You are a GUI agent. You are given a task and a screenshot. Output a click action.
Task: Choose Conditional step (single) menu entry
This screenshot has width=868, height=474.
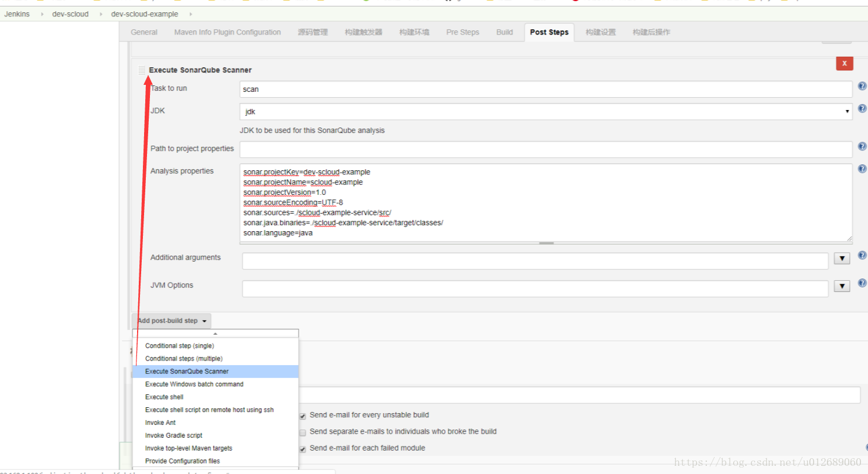point(216,346)
